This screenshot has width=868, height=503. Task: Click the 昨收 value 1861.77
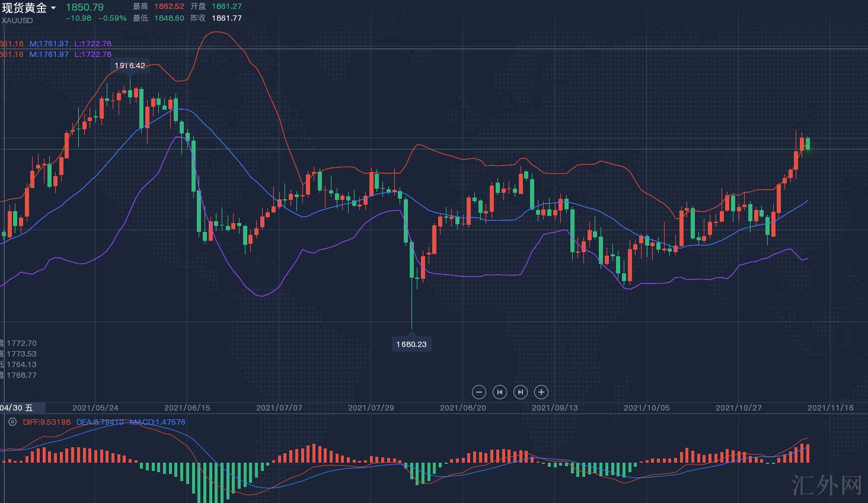(226, 18)
